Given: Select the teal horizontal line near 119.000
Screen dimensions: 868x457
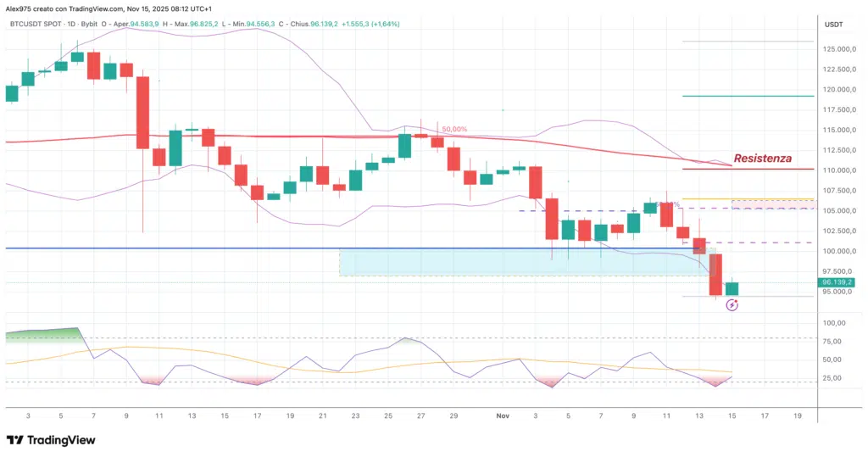Looking at the screenshot, I should pyautogui.click(x=746, y=96).
